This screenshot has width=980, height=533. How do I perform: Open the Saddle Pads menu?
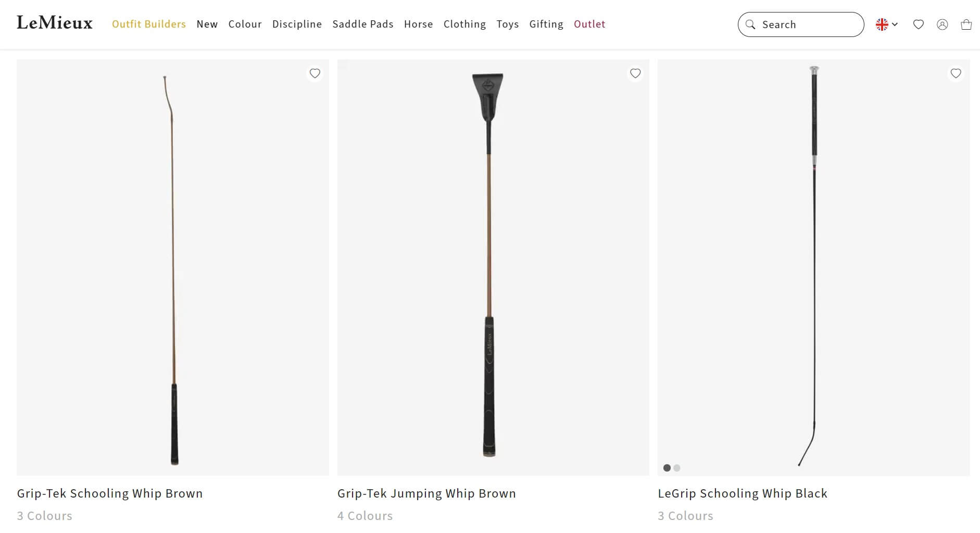point(363,24)
